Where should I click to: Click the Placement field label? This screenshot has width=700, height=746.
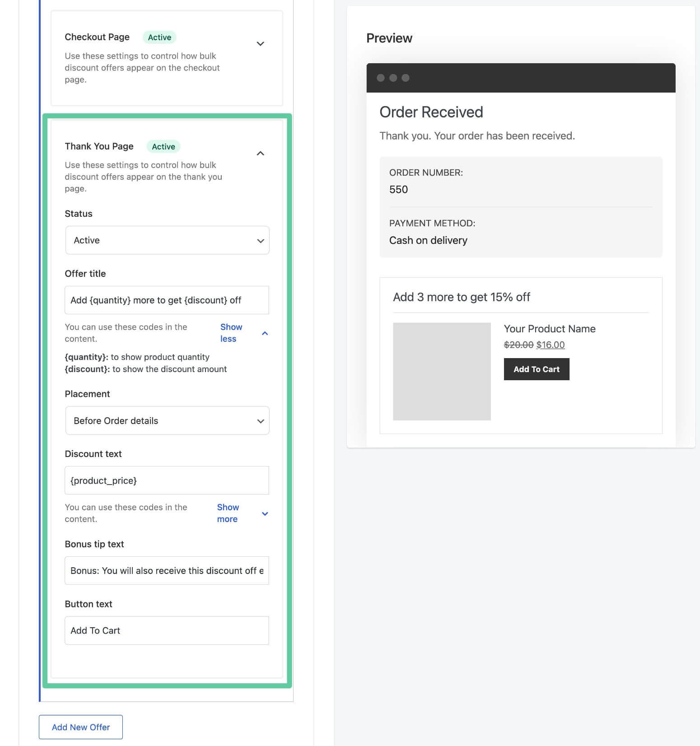pyautogui.click(x=87, y=394)
